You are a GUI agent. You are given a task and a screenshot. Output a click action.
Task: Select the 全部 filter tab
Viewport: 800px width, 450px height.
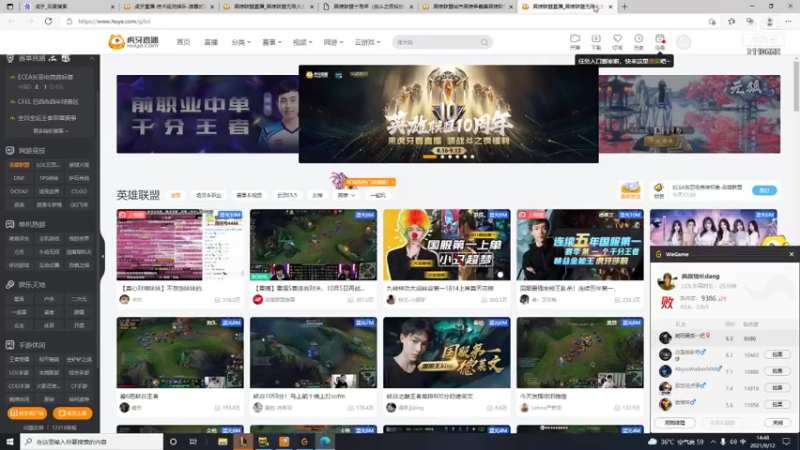point(176,195)
